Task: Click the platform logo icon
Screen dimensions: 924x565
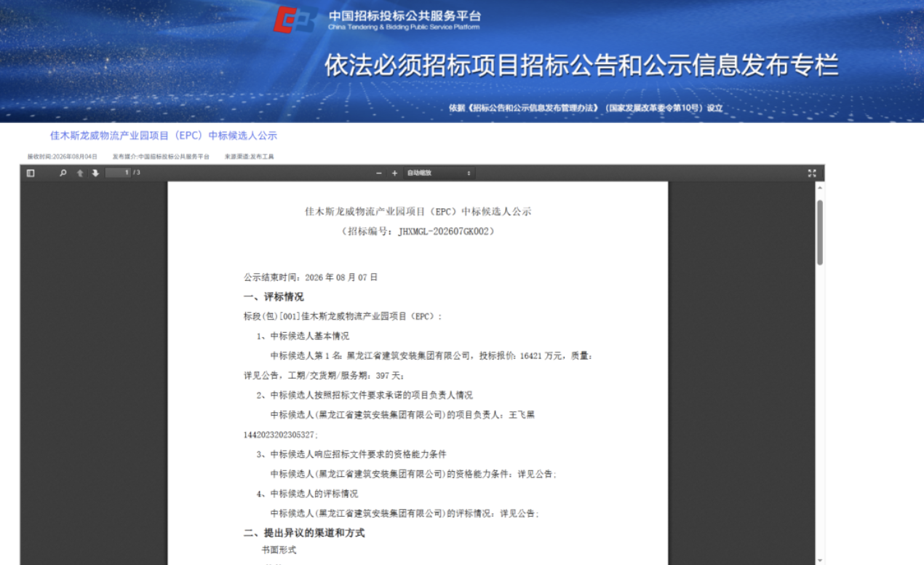Action: click(295, 20)
